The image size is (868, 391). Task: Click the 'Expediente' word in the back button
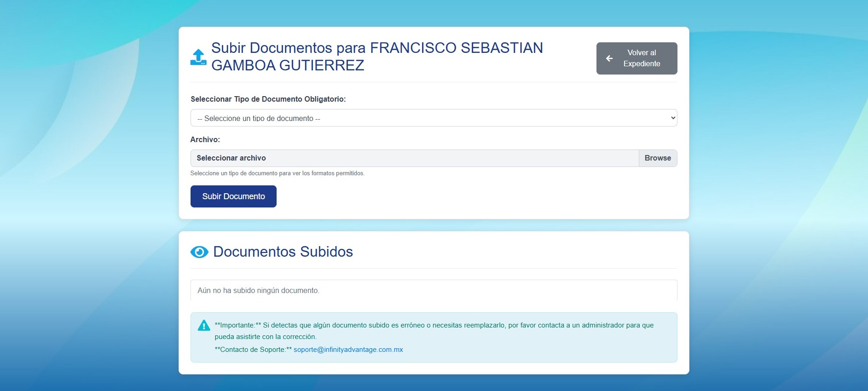coord(642,64)
